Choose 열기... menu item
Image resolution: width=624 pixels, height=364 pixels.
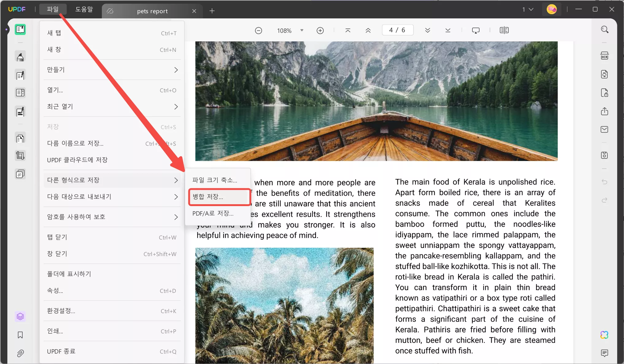112,90
